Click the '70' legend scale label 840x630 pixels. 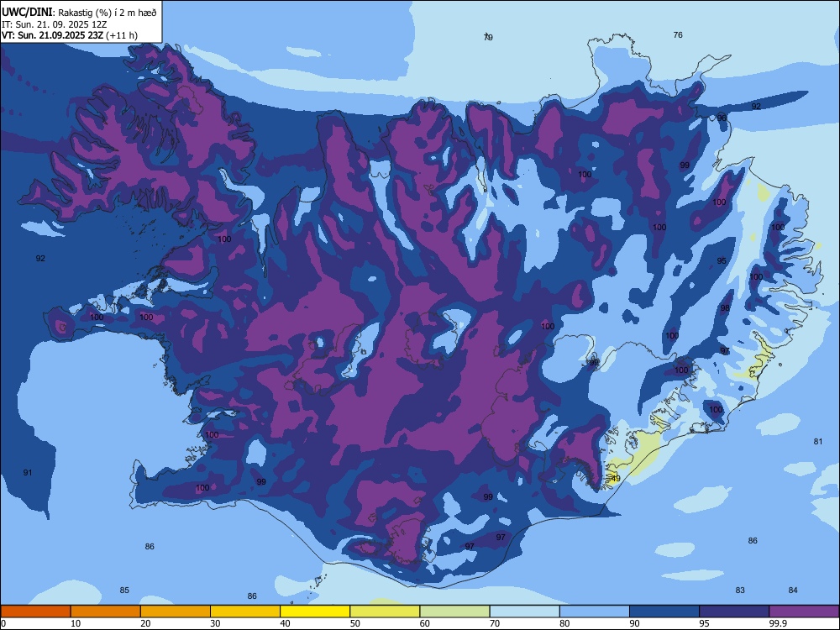pyautogui.click(x=495, y=623)
